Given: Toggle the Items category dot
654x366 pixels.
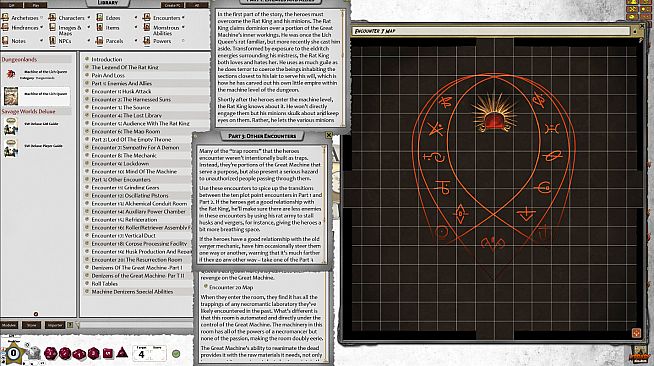Looking at the screenshot, I should [136, 27].
